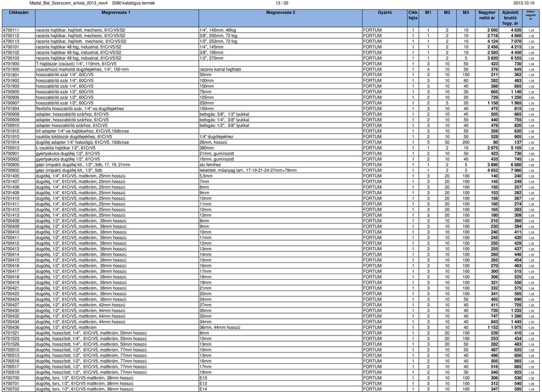
Task: Click the '2080 katalógus termék' header text
Action: tap(133, 3)
